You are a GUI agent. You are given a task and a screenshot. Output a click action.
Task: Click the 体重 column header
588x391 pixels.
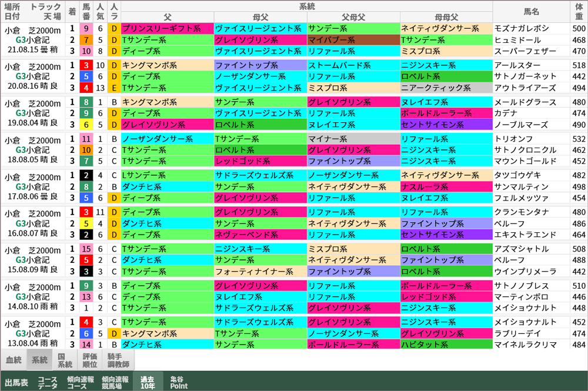point(579,12)
